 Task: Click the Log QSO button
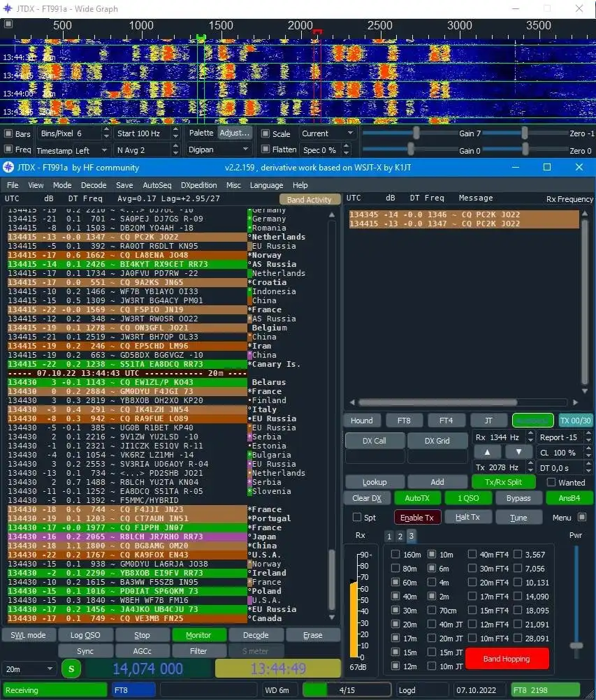(85, 635)
